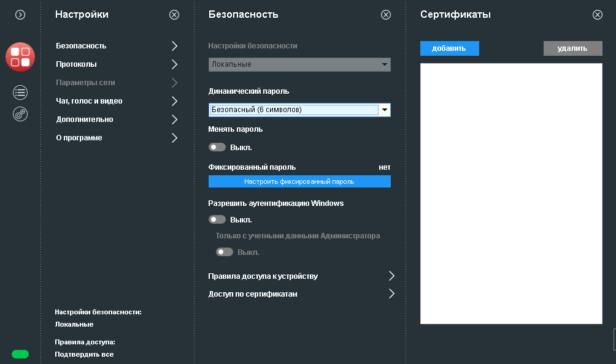The width and height of the screenshot is (616, 364).
Task: Click the green status indicator
Action: coord(20,354)
